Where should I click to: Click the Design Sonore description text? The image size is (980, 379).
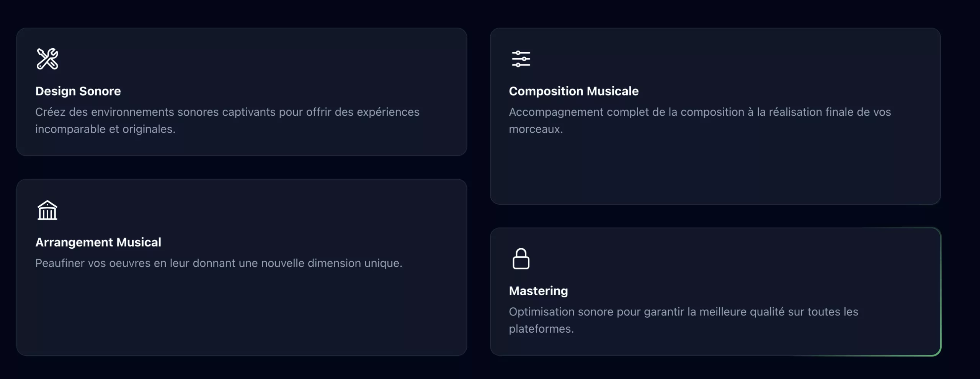tap(227, 120)
